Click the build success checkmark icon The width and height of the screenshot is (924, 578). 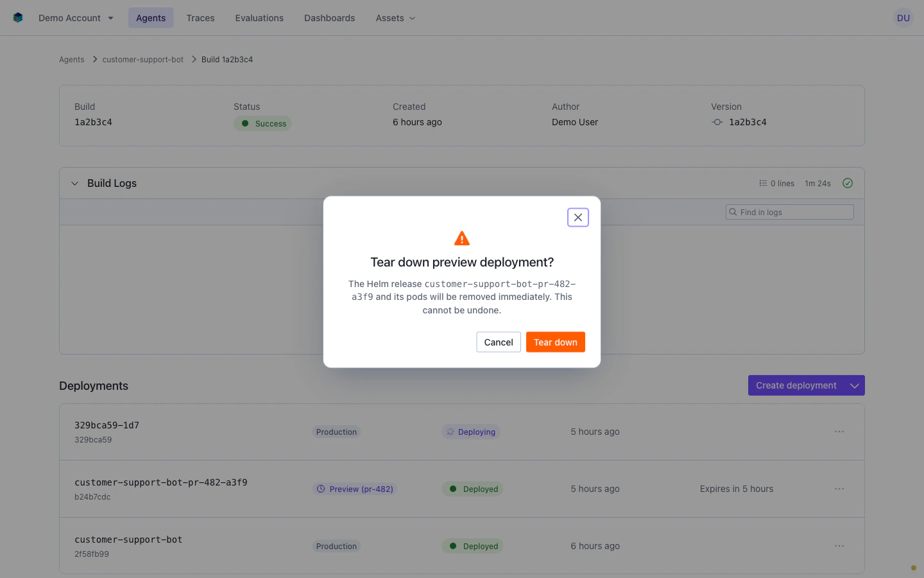click(848, 184)
